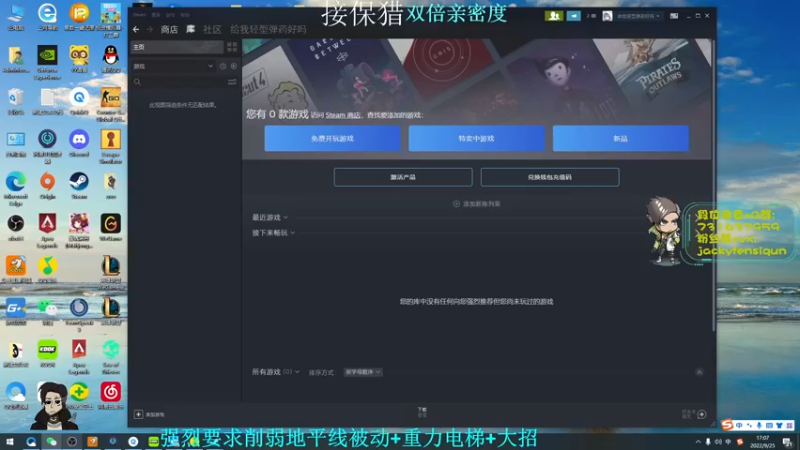Expand the 游戏 filter dropdown
This screenshot has height=450, width=800.
[x=173, y=66]
